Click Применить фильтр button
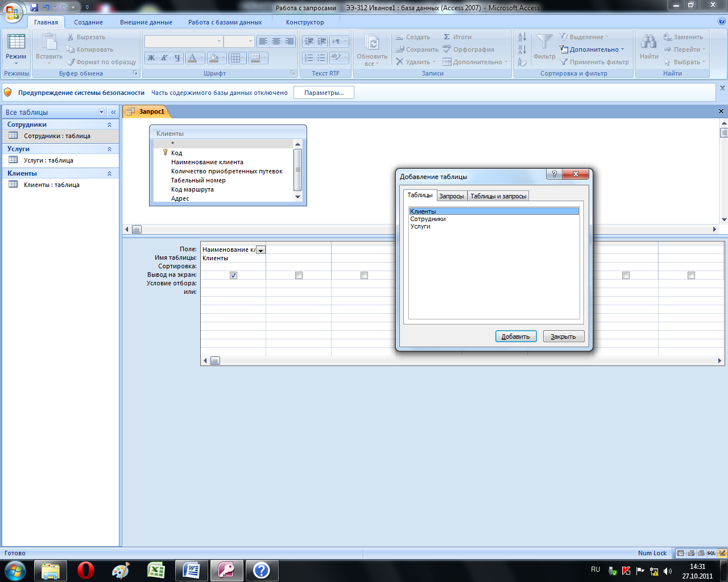 (x=594, y=62)
